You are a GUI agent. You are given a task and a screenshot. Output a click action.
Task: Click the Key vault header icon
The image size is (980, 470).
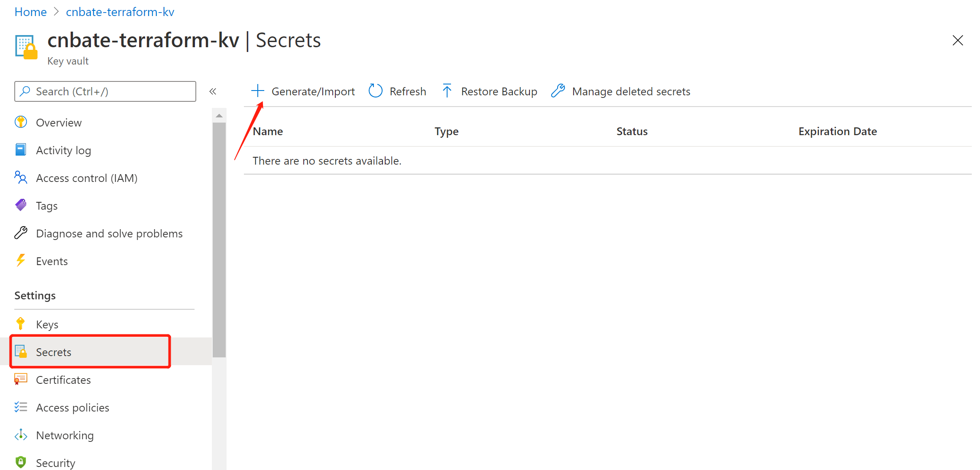(x=26, y=47)
